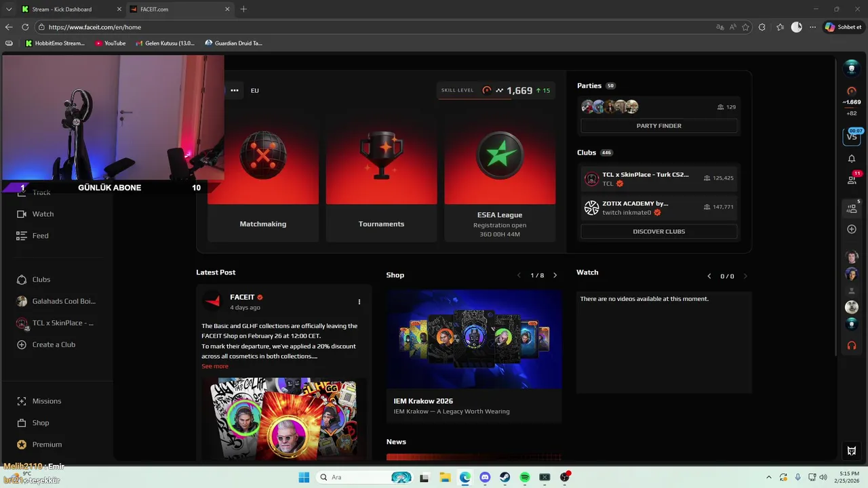Image resolution: width=868 pixels, height=488 pixels.
Task: Open the IEM Krakow 2026 shop banner
Action: tap(474, 339)
